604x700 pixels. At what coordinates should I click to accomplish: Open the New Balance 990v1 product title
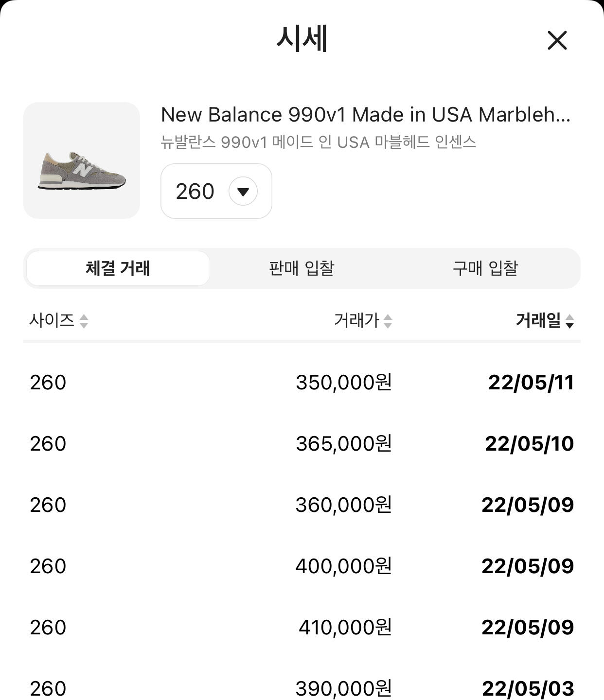pos(365,115)
